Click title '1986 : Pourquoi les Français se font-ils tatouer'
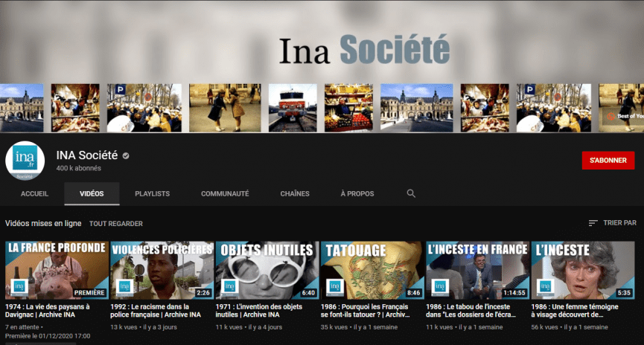The width and height of the screenshot is (644, 345). pyautogui.click(x=365, y=311)
